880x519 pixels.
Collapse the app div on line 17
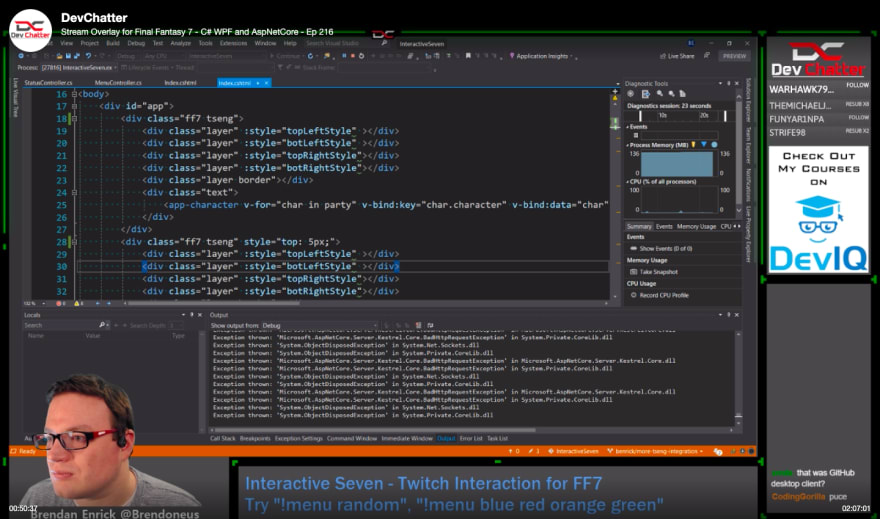coord(74,107)
